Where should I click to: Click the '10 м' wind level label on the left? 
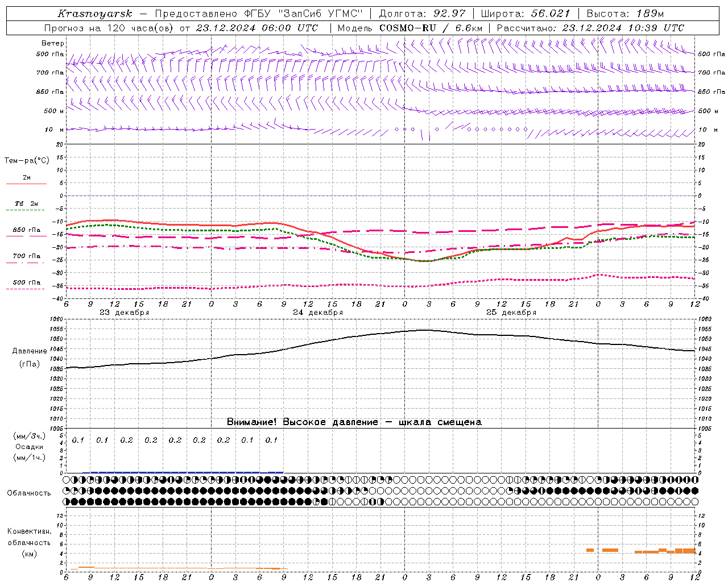coord(55,130)
